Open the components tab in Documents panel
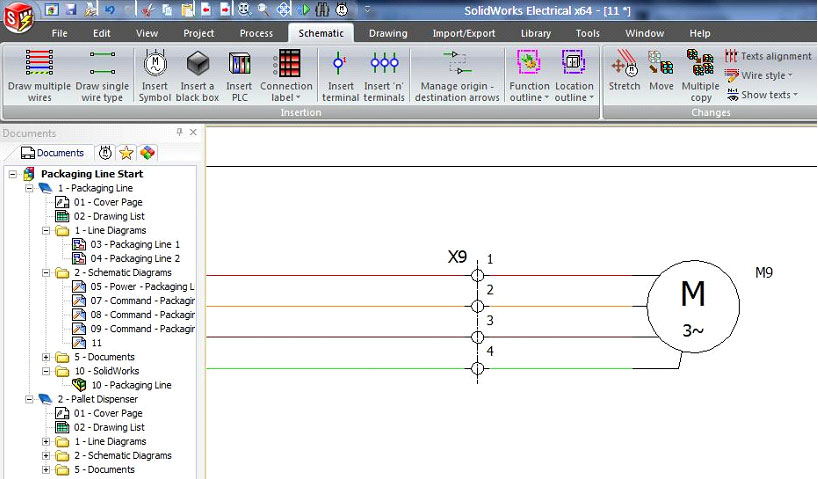Screen dimensions: 818x479 pos(105,153)
